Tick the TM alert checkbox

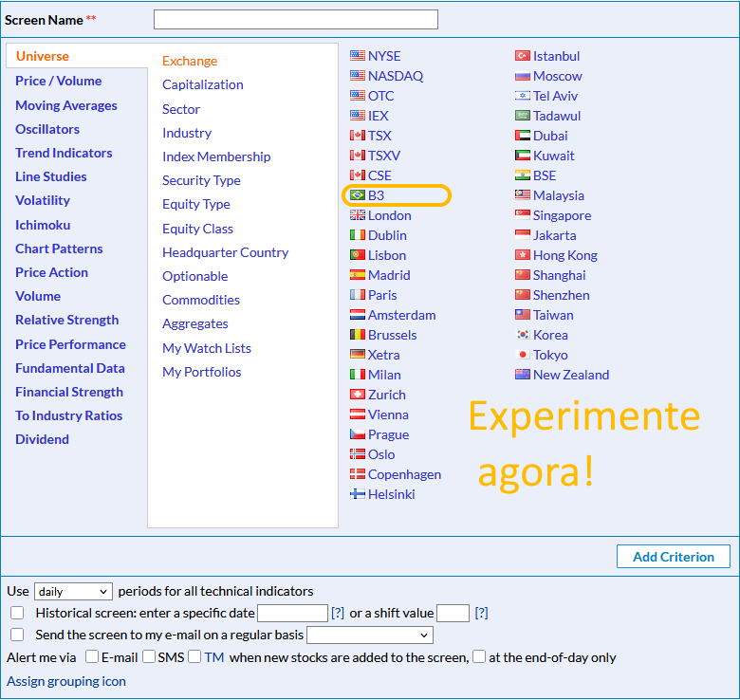194,656
